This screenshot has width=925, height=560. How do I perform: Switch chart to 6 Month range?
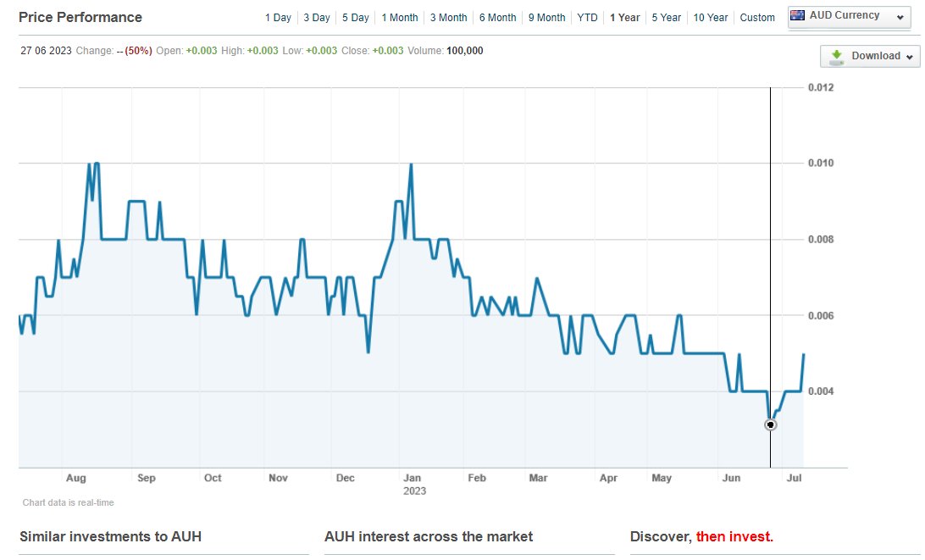click(497, 18)
